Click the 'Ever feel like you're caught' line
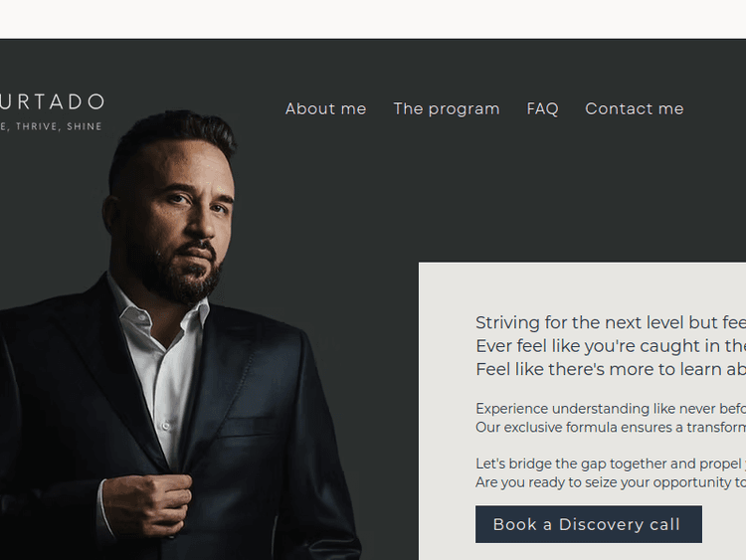The height and width of the screenshot is (560, 746). [x=610, y=345]
